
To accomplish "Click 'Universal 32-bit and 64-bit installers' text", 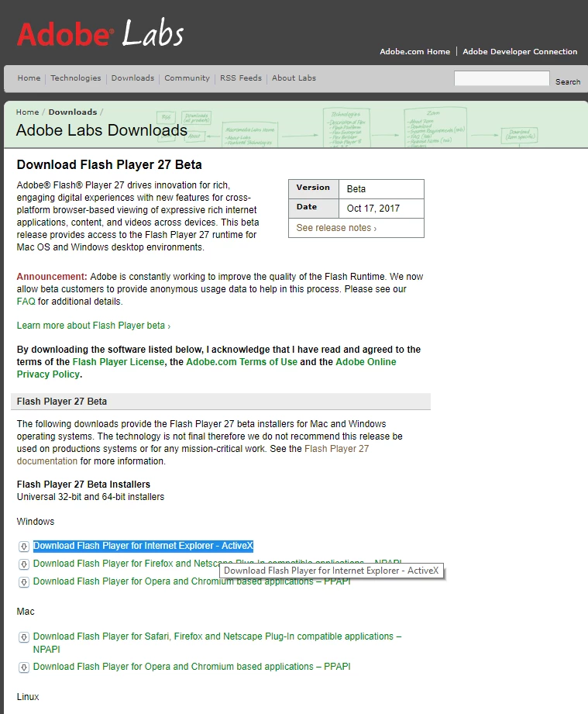I will pos(91,497).
